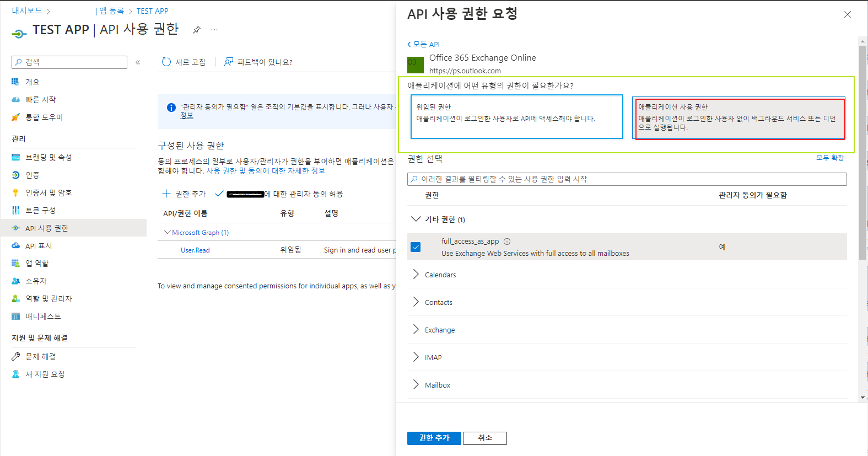Open 대시보드 breadcrumb link
The height and width of the screenshot is (456, 868).
point(27,11)
